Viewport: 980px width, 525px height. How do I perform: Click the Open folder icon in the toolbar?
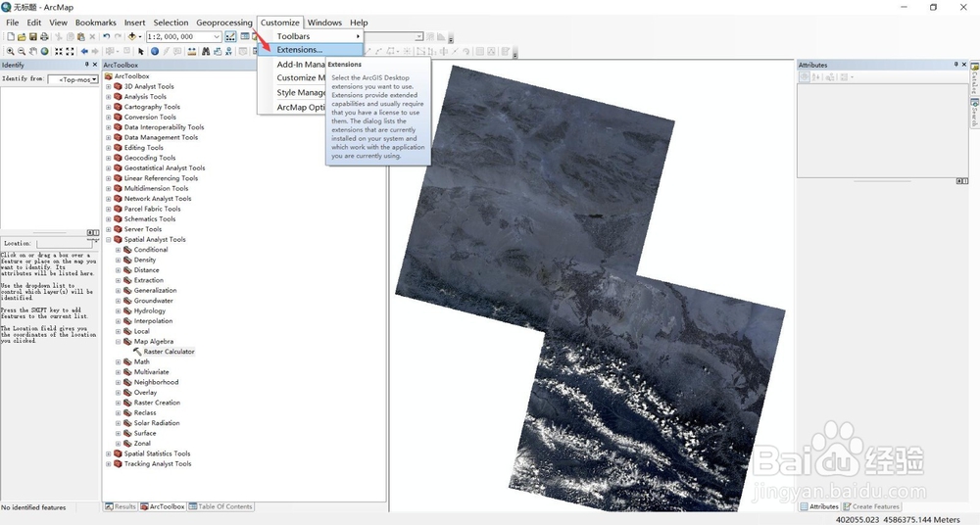click(22, 37)
